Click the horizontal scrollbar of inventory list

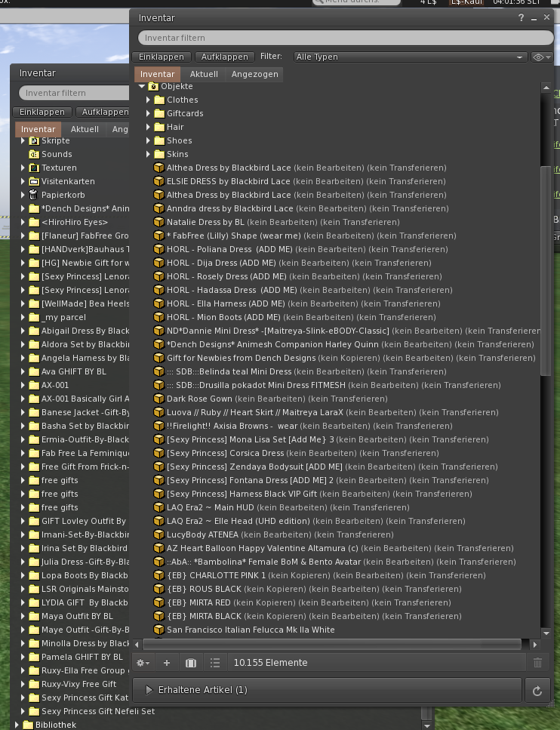coord(332,644)
